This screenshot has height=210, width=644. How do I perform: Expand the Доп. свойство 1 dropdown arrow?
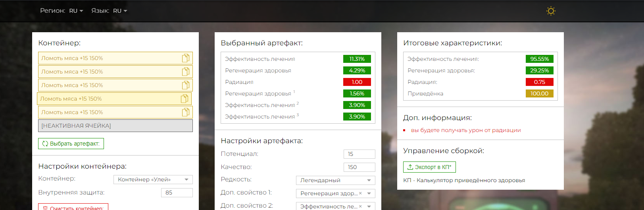tap(369, 194)
